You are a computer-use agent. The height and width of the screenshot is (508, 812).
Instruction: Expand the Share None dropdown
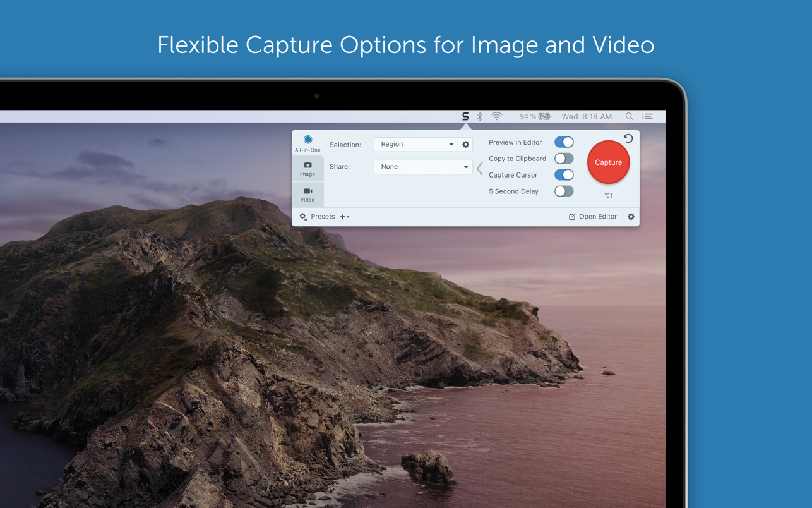pyautogui.click(x=423, y=167)
